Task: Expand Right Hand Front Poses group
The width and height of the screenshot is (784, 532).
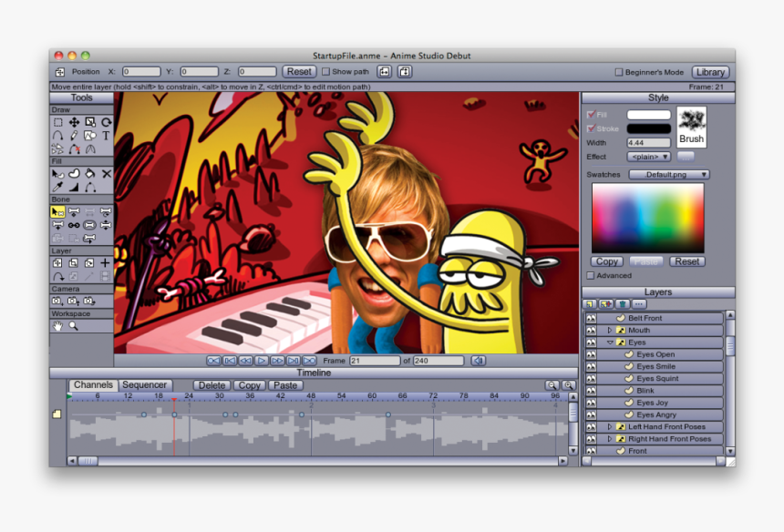Action: click(x=610, y=439)
